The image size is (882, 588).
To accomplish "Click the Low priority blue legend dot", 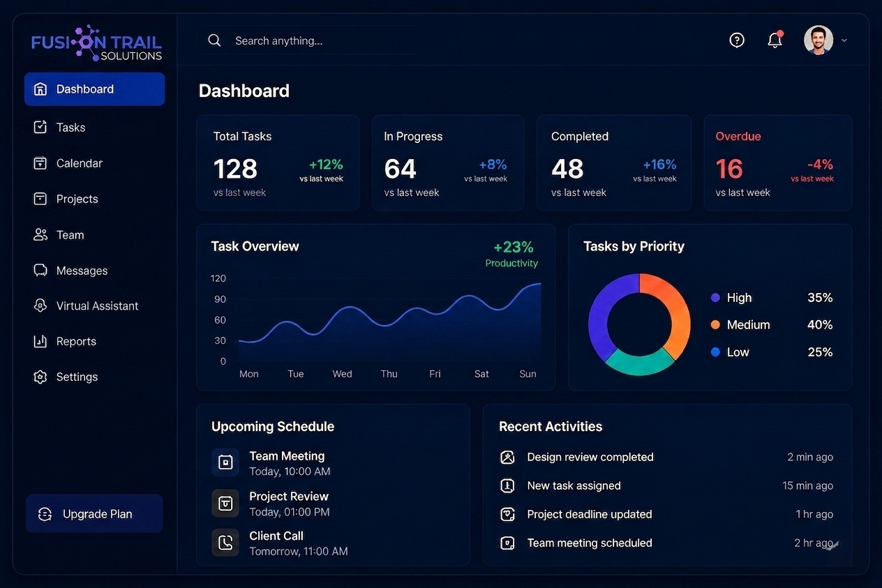I will coord(715,352).
